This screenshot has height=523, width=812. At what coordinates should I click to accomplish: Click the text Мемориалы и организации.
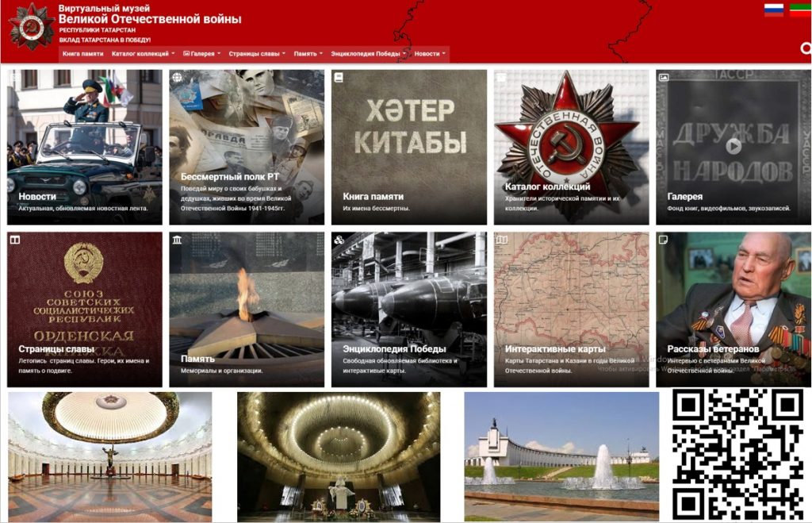[x=222, y=371]
